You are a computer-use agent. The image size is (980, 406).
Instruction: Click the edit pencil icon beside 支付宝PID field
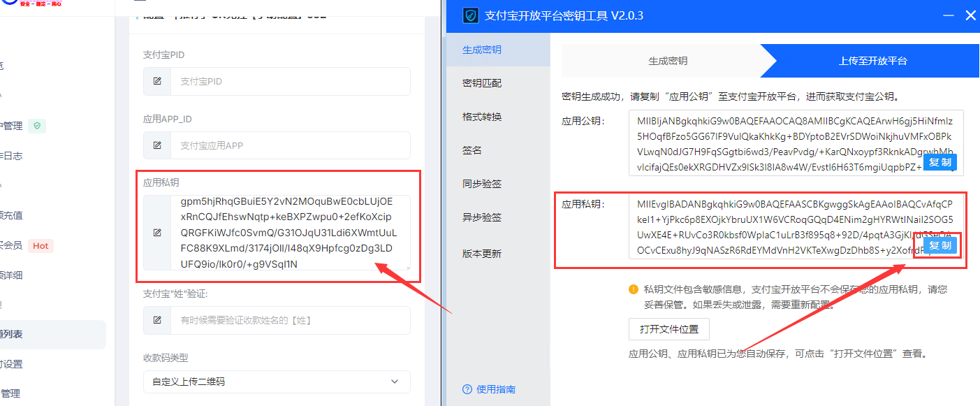coord(157,81)
